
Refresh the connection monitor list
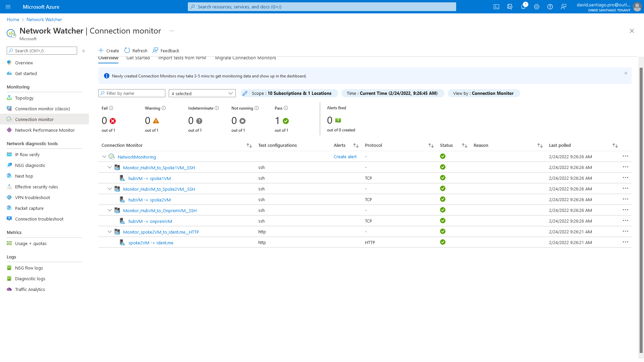136,51
